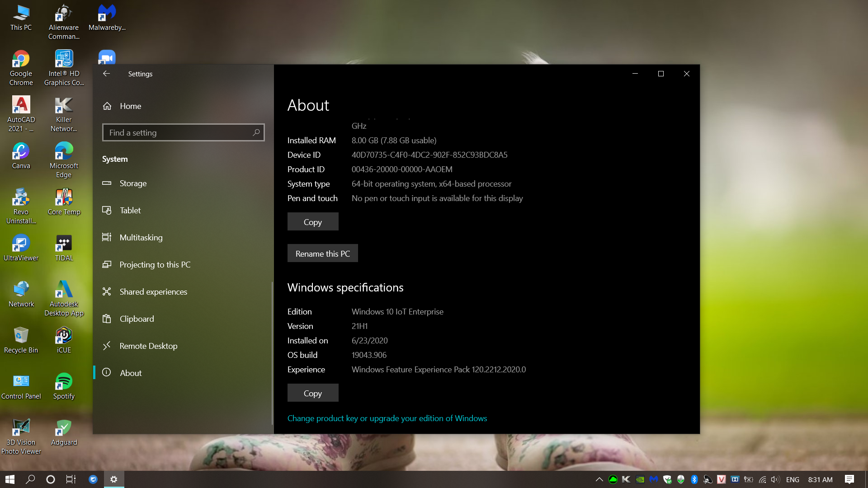This screenshot has height=488, width=868.
Task: Click the Settings sidebar scrollbar
Action: coord(272,353)
